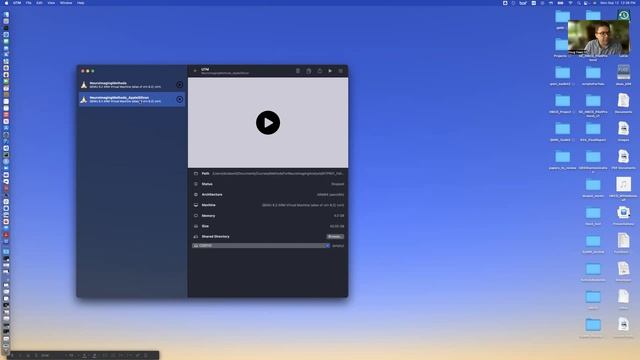This screenshot has width=640, height=360.
Task: Click the Wi-Fi icon in the menu bar
Action: click(570, 3)
